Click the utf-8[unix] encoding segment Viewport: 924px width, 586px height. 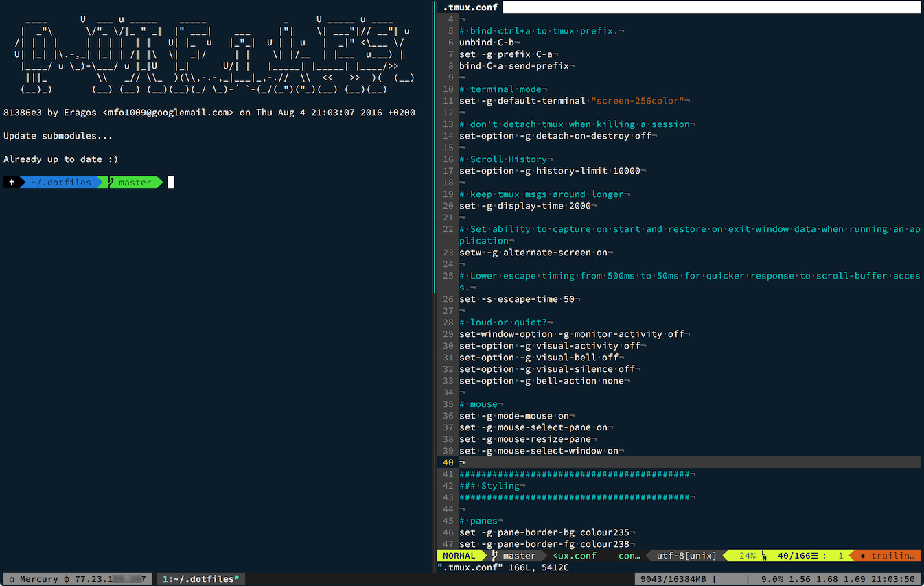pos(686,556)
